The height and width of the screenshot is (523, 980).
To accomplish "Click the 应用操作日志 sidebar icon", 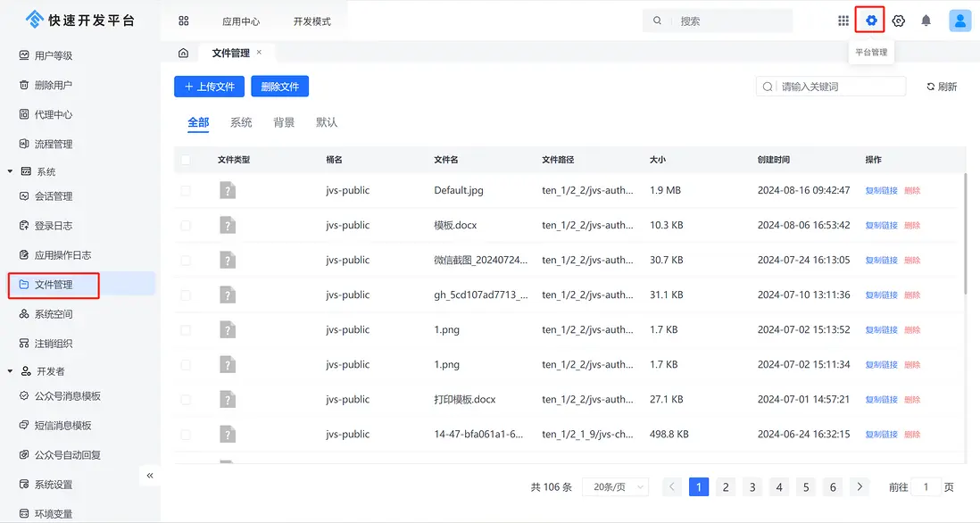I will pyautogui.click(x=24, y=254).
